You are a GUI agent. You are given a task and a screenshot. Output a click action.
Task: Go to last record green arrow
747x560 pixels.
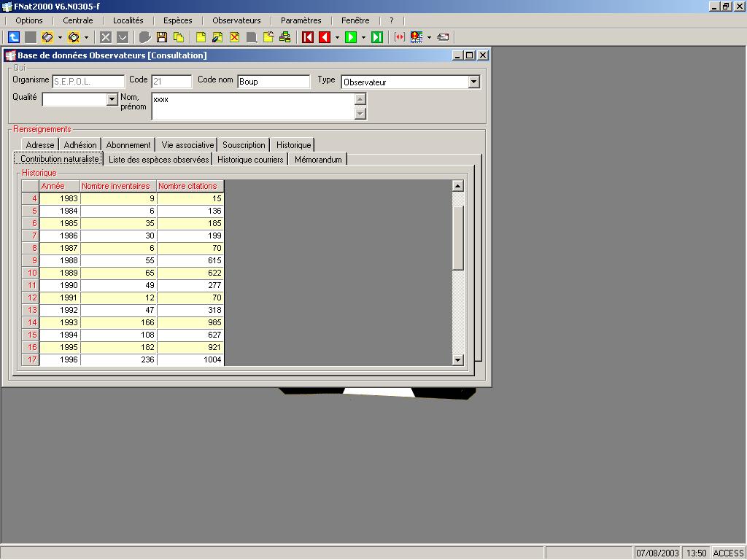coord(377,37)
